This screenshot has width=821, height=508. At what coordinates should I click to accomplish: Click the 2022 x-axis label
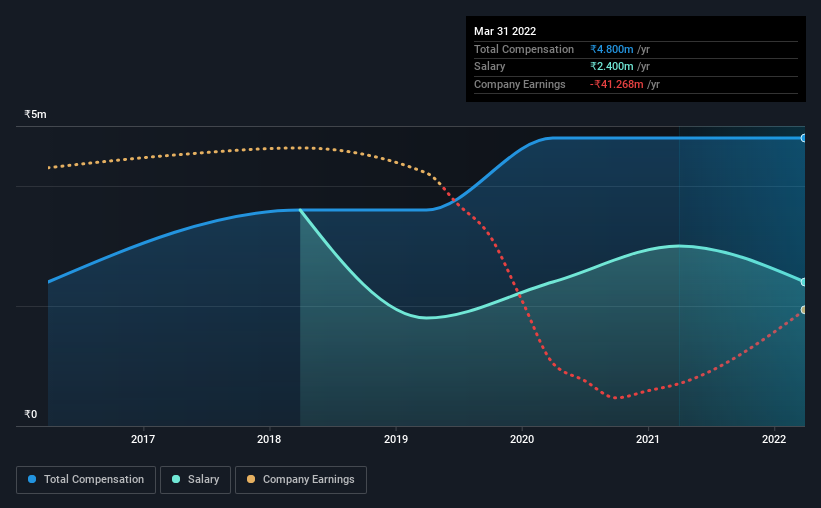pos(774,439)
